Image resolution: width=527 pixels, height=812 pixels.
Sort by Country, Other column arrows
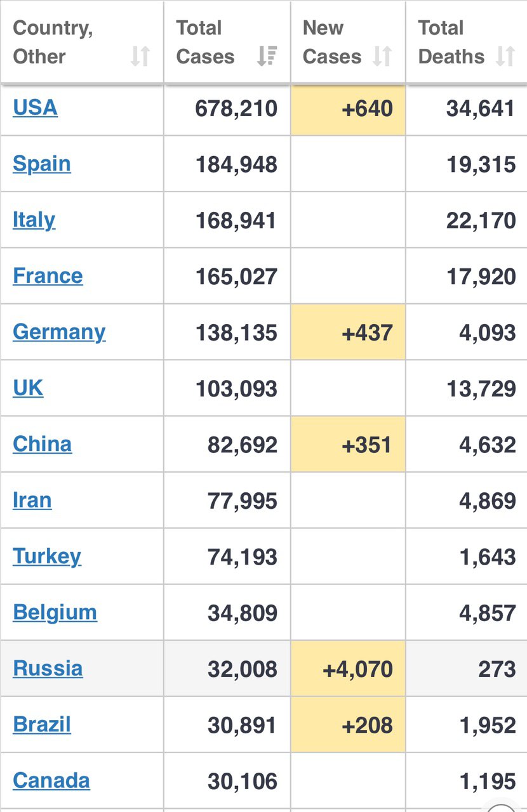pyautogui.click(x=140, y=56)
